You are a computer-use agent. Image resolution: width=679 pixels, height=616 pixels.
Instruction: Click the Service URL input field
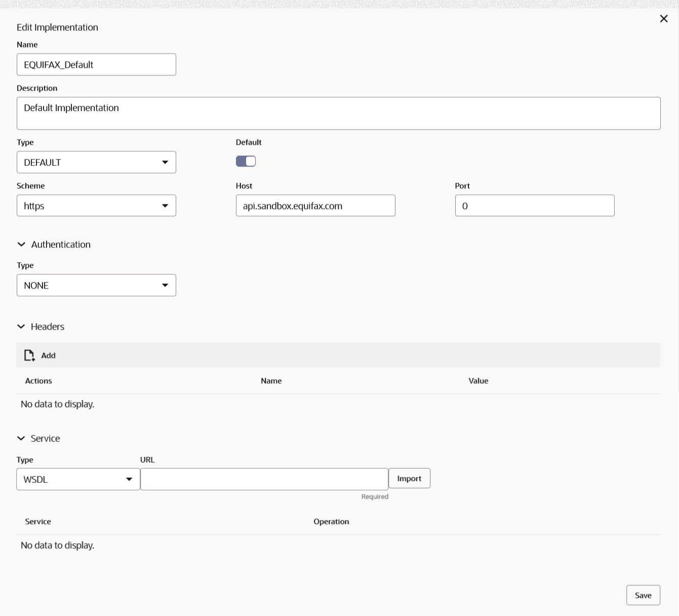tap(264, 479)
